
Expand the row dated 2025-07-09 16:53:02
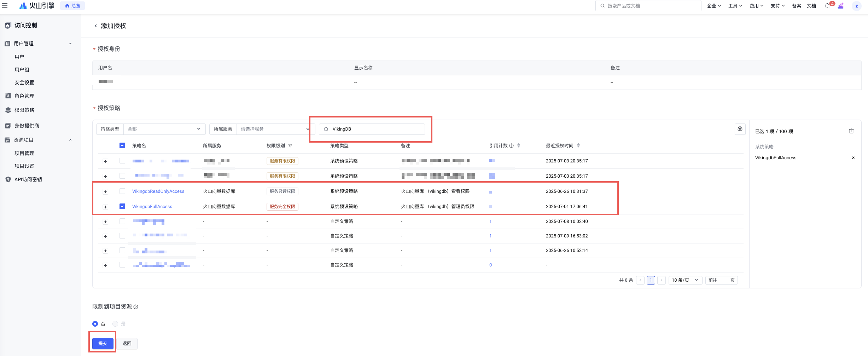point(105,236)
